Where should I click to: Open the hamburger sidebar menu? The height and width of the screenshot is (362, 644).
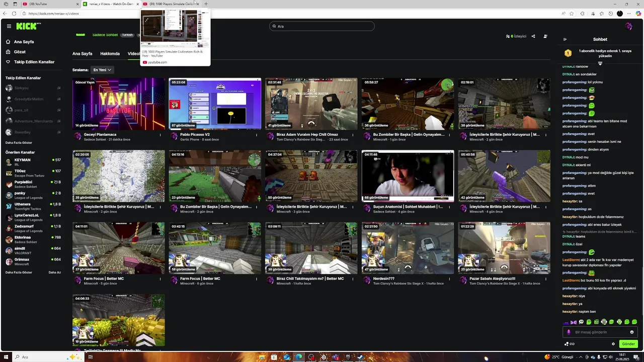[x=9, y=26]
